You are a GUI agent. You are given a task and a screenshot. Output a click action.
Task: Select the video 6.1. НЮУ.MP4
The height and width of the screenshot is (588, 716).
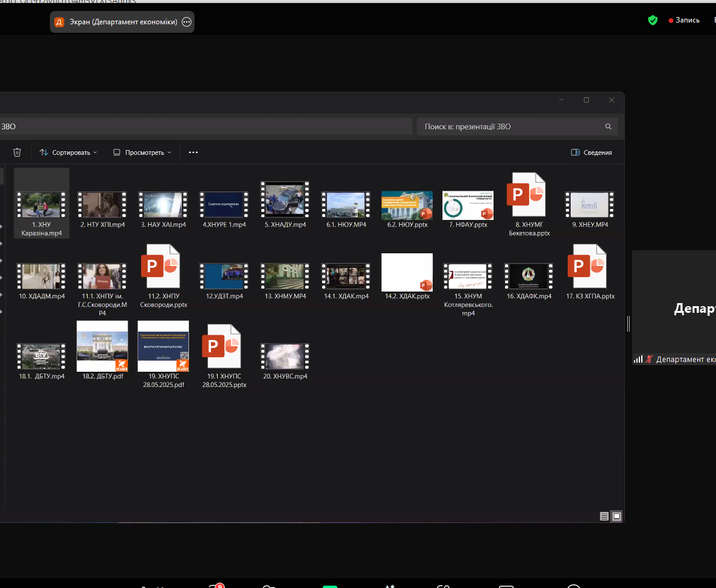pos(346,209)
